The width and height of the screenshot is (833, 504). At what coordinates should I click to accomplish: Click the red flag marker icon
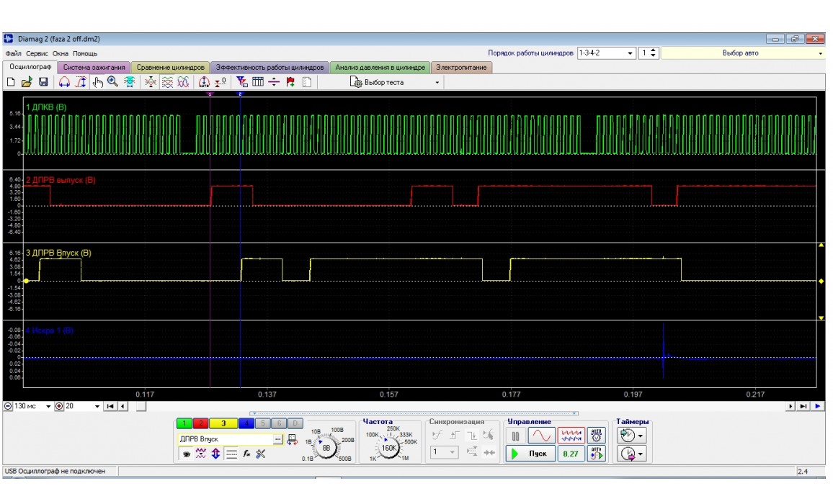point(290,82)
